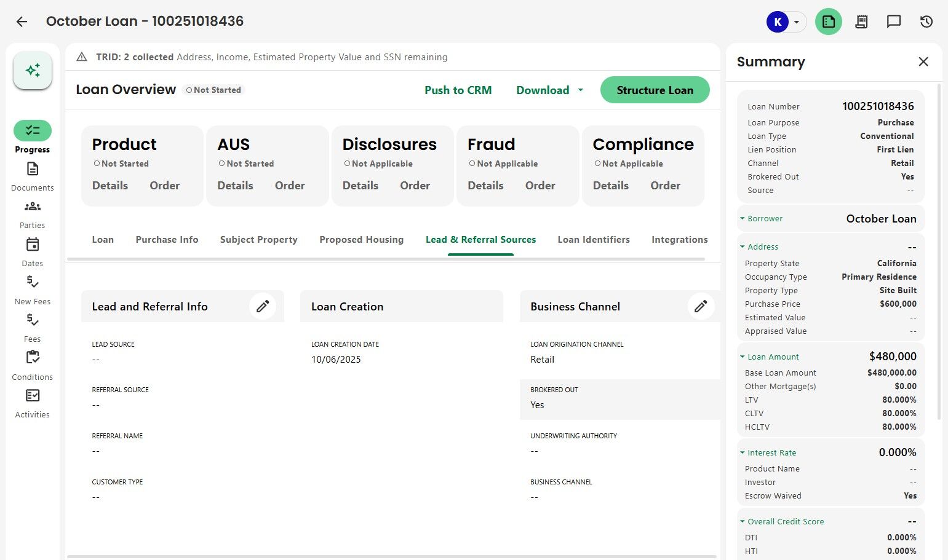The width and height of the screenshot is (948, 560).
Task: Open the user K avatar menu
Action: (786, 22)
